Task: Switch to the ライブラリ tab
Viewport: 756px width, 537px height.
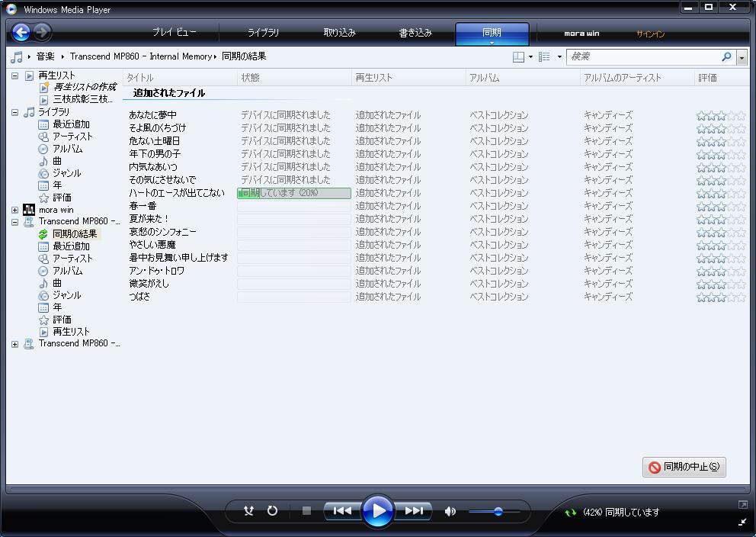Action: [263, 32]
